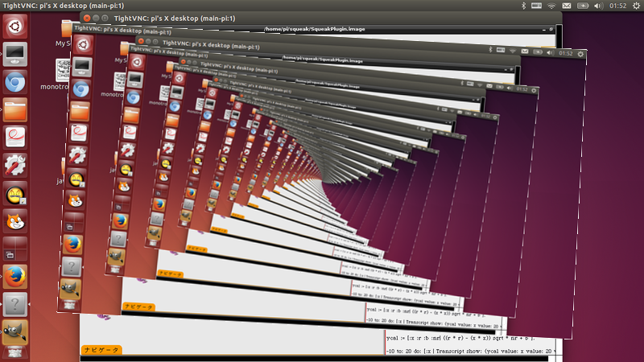Image resolution: width=644 pixels, height=362 pixels.
Task: Click question-mark app in largest nested VNC launcher
Action: pos(71,267)
